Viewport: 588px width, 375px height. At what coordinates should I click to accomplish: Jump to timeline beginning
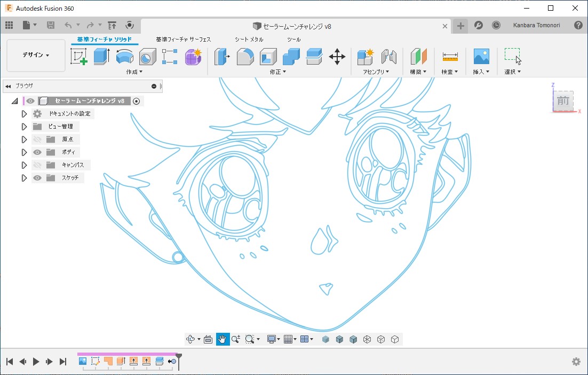[10, 362]
